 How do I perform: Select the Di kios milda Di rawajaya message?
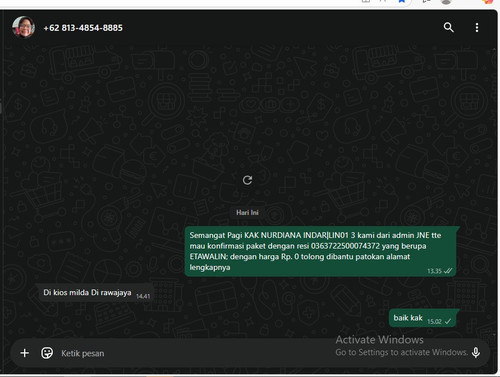click(94, 293)
